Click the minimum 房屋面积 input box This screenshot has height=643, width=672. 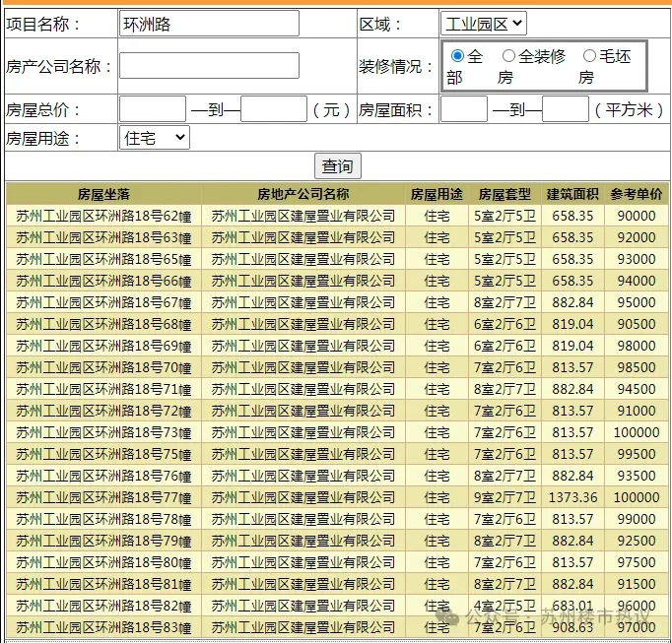[x=464, y=109]
